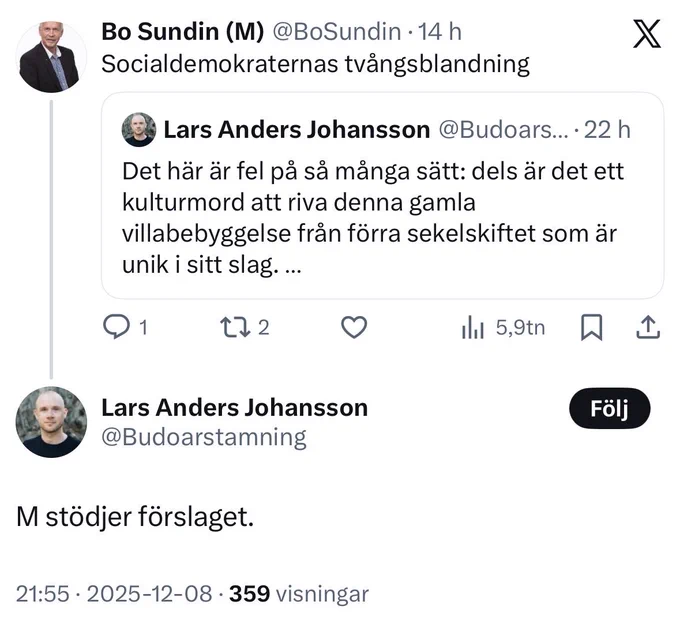Viewport: 680px width, 620px height.
Task: Visit the @BoSundin handle link
Action: (337, 32)
